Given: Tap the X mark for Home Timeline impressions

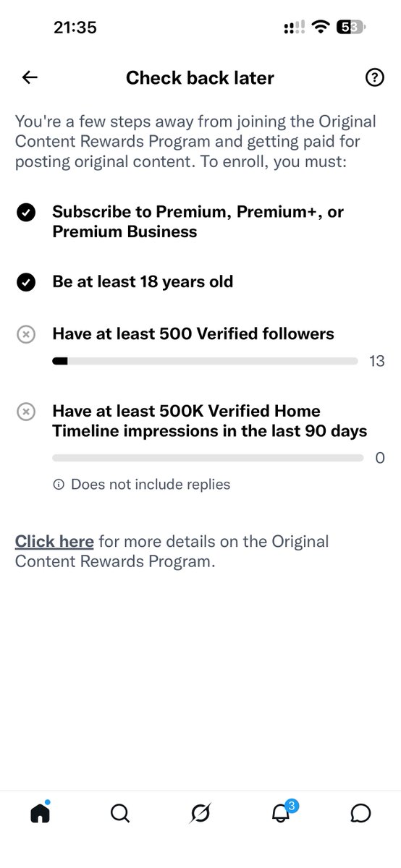Looking at the screenshot, I should 26,412.
